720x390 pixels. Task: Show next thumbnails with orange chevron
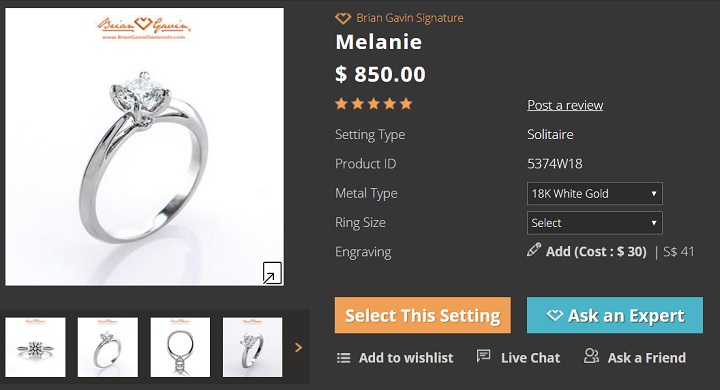[x=298, y=348]
